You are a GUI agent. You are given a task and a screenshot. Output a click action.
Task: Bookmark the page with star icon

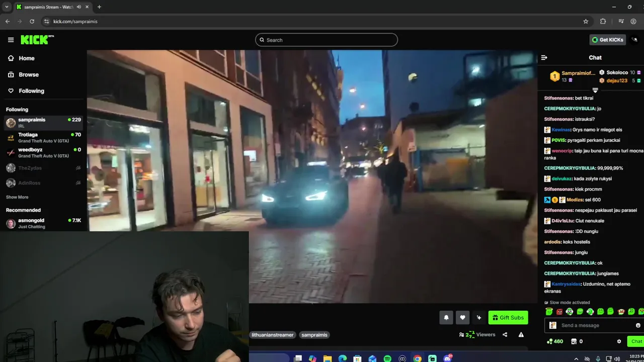point(586,21)
